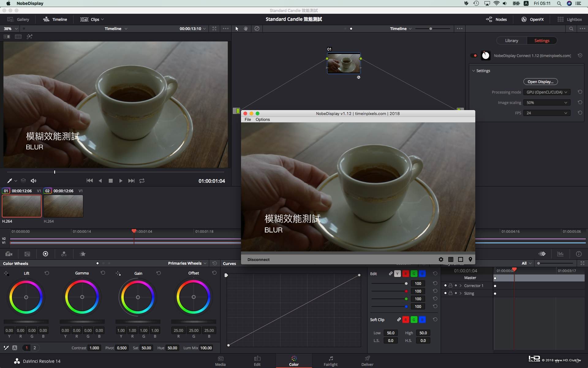588x368 pixels.
Task: Toggle the red channel in Curves Edit
Action: click(405, 274)
